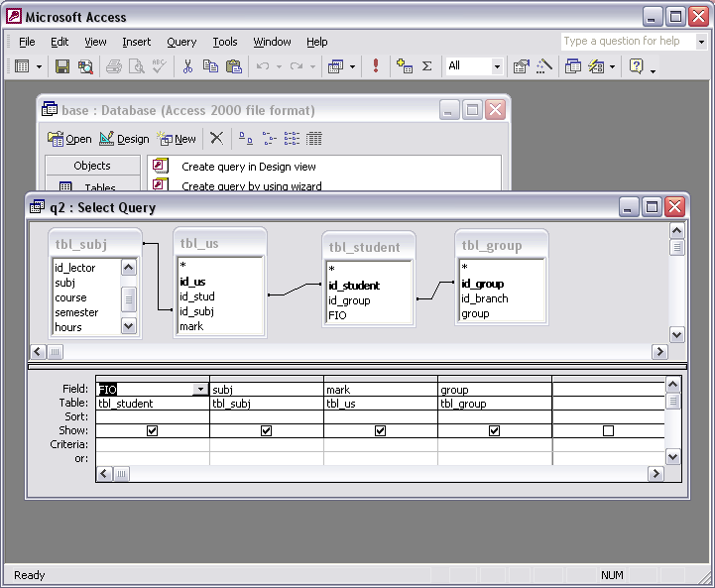715x588 pixels.
Task: Uncheck Show box for FIO column
Action: click(152, 431)
